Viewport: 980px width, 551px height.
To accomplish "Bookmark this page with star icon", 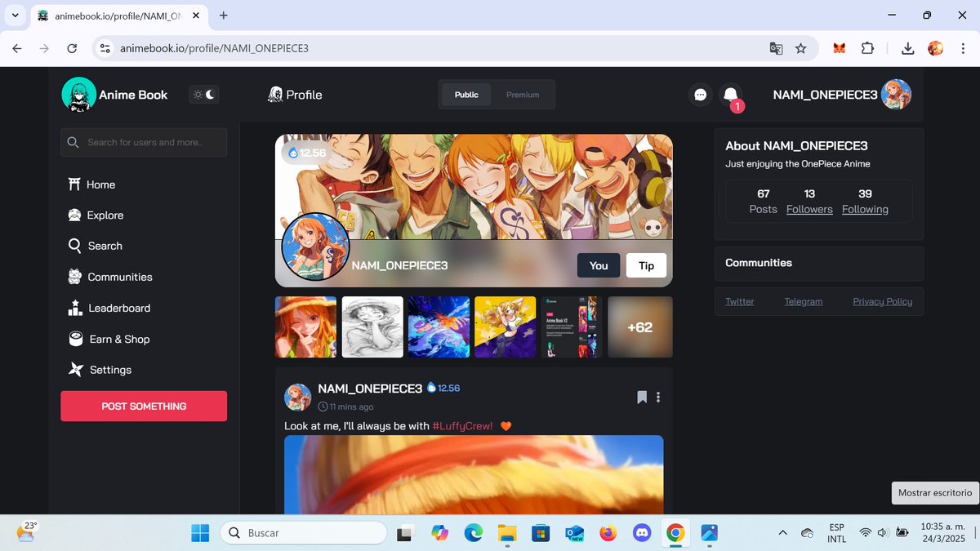I will coord(801,49).
